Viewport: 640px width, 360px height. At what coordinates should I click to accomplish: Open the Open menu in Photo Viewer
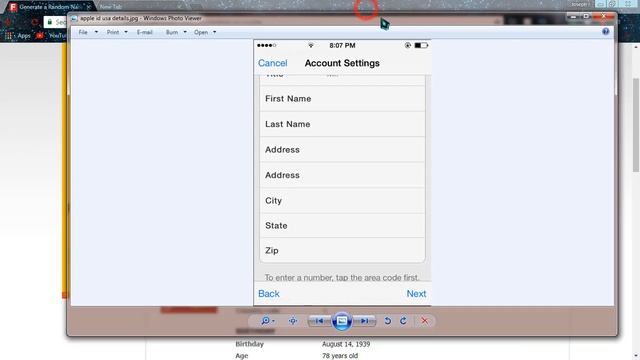tap(201, 32)
